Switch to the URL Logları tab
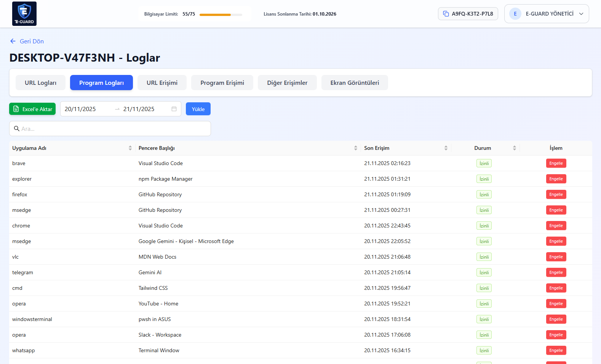The width and height of the screenshot is (601, 364). point(40,83)
